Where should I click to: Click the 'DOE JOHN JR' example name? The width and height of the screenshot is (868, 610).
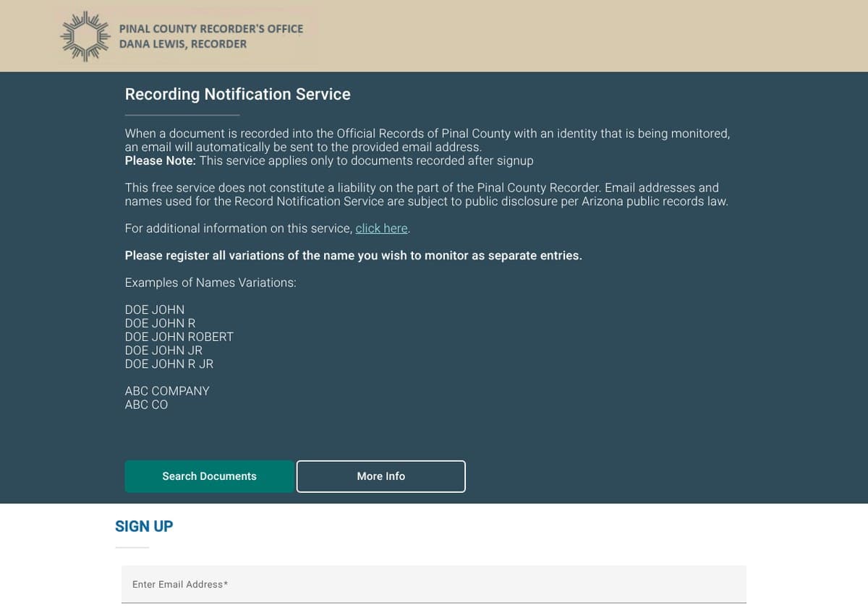[163, 351]
